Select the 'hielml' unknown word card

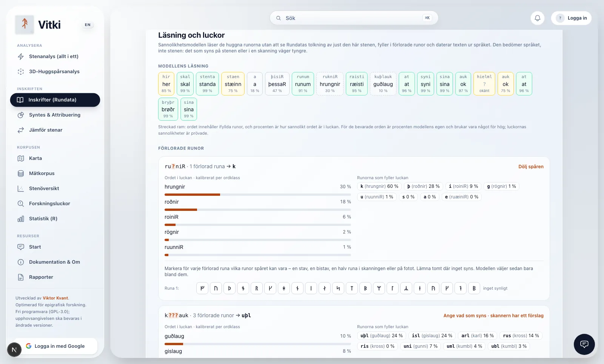pos(484,84)
